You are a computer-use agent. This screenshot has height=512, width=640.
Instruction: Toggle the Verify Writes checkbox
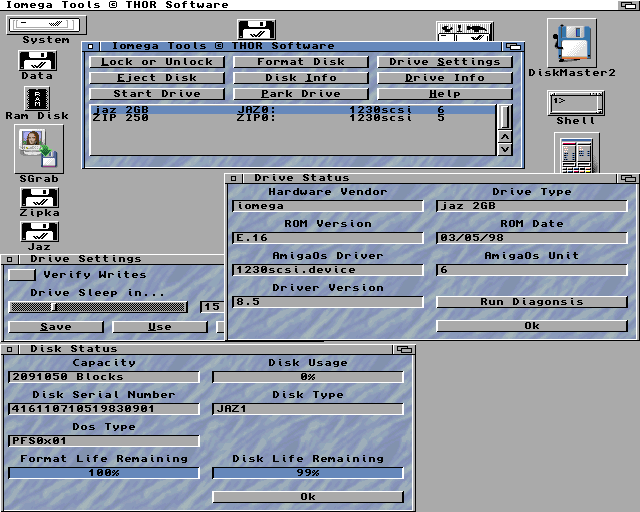[x=22, y=275]
